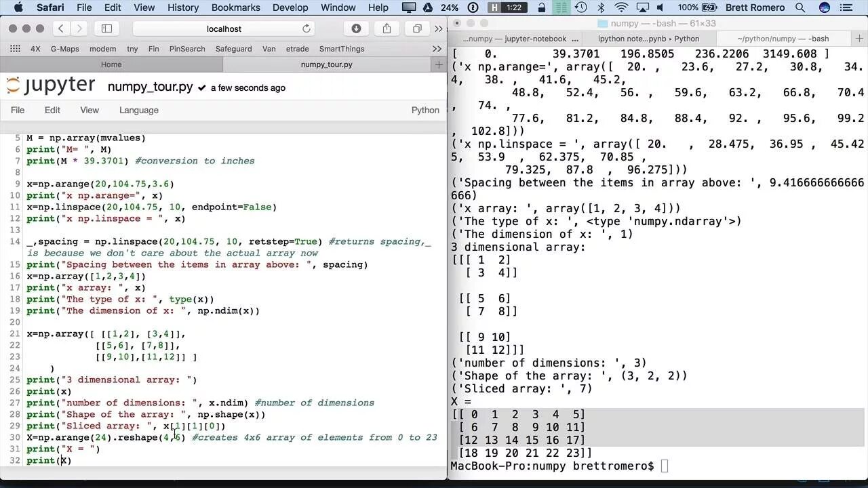This screenshot has width=868, height=488.
Task: Open the Brett Romero user menu
Action: click(x=755, y=7)
